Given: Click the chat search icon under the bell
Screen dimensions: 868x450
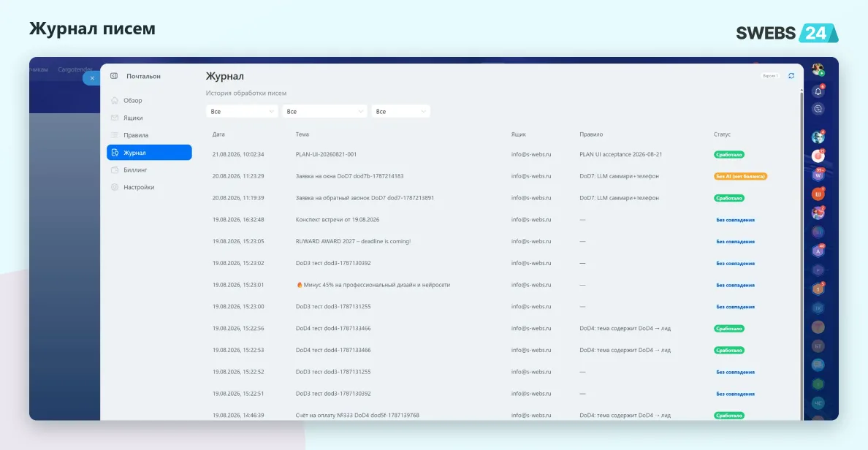Looking at the screenshot, I should point(818,109).
